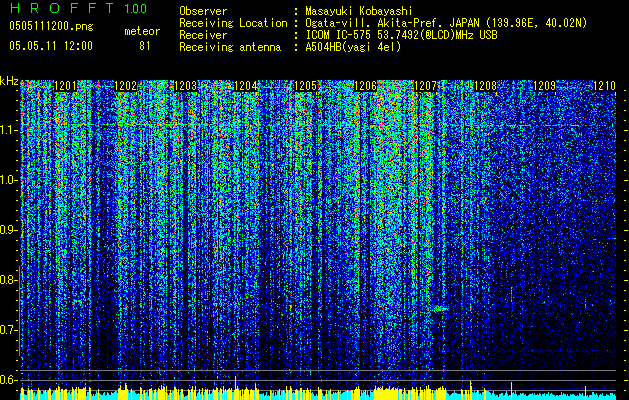
Task: Click the 1208 time marker
Action: click(x=485, y=86)
